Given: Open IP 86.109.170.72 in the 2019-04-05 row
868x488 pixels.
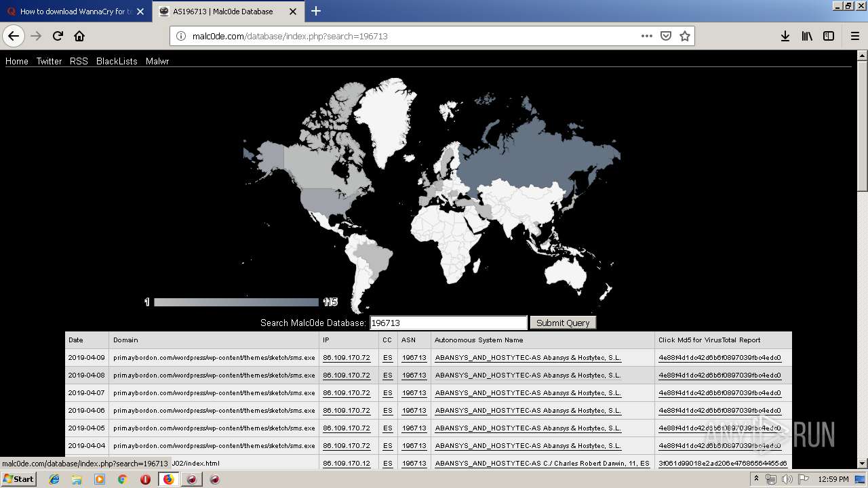Looking at the screenshot, I should point(347,428).
